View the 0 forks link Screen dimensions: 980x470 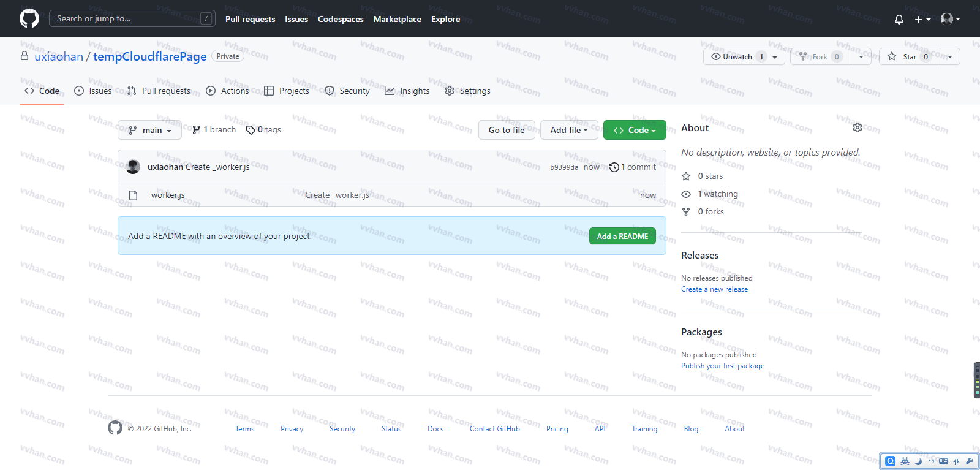[703, 211]
